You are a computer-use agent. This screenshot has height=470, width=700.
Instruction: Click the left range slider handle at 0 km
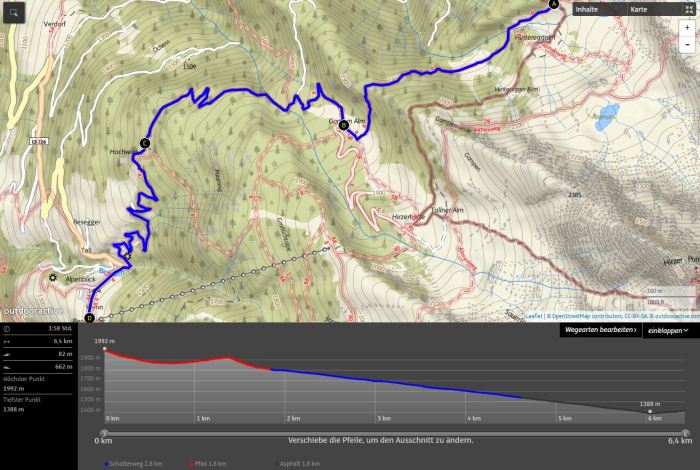[103, 433]
